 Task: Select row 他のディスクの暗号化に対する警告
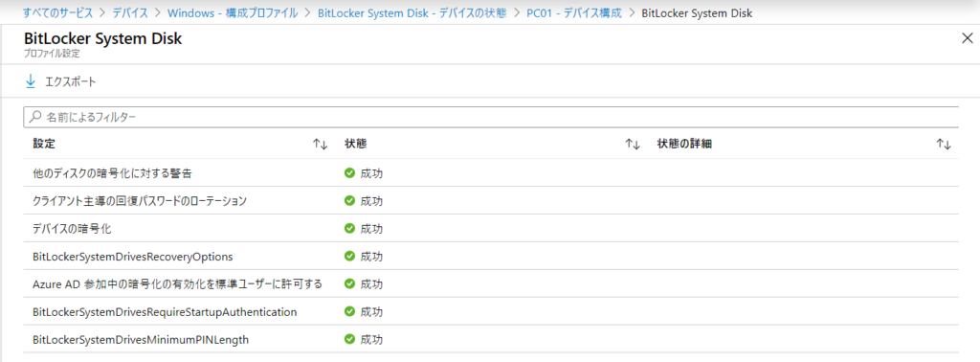(x=491, y=173)
